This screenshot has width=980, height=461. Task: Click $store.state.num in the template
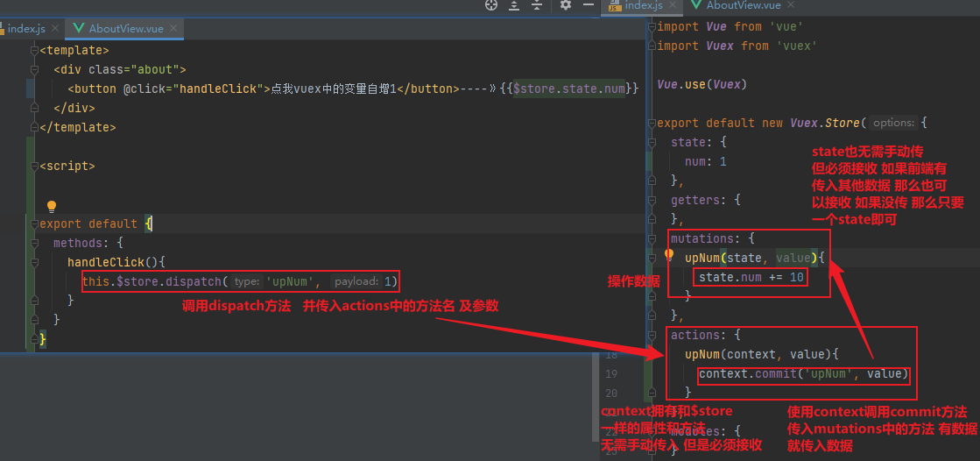(x=568, y=89)
